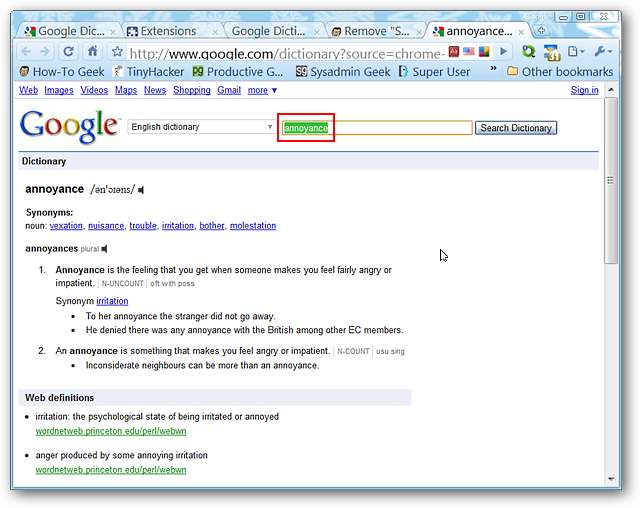Close the Remove "S... tab

[418, 32]
